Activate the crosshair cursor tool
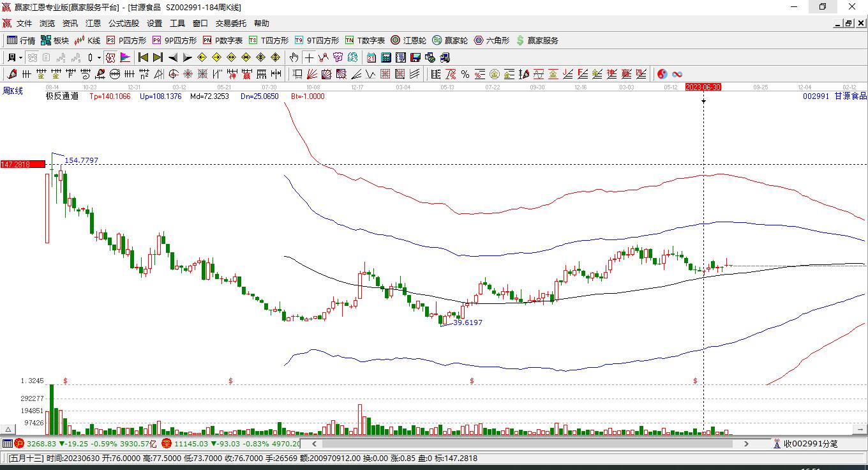 309,57
